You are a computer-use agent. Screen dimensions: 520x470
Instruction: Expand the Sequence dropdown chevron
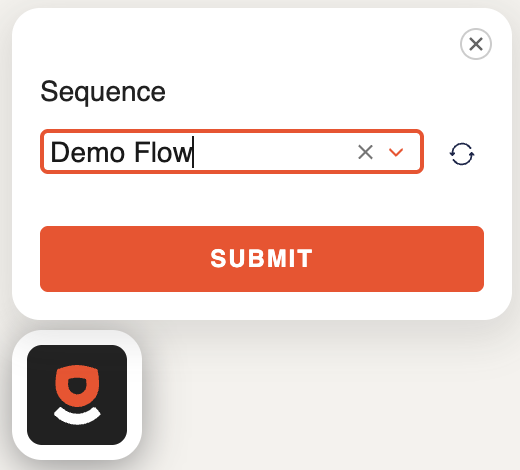coord(396,152)
